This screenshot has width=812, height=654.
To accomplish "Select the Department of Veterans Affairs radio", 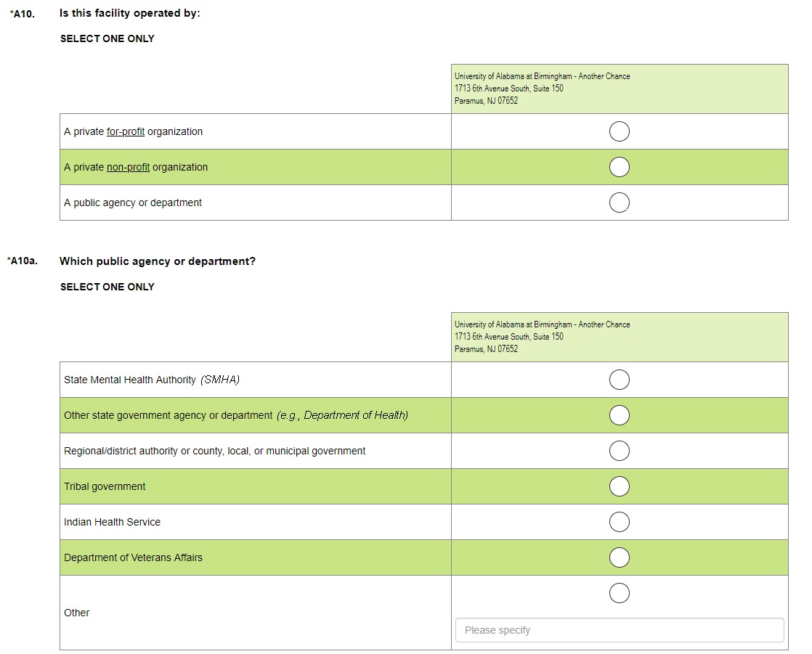I will point(620,557).
